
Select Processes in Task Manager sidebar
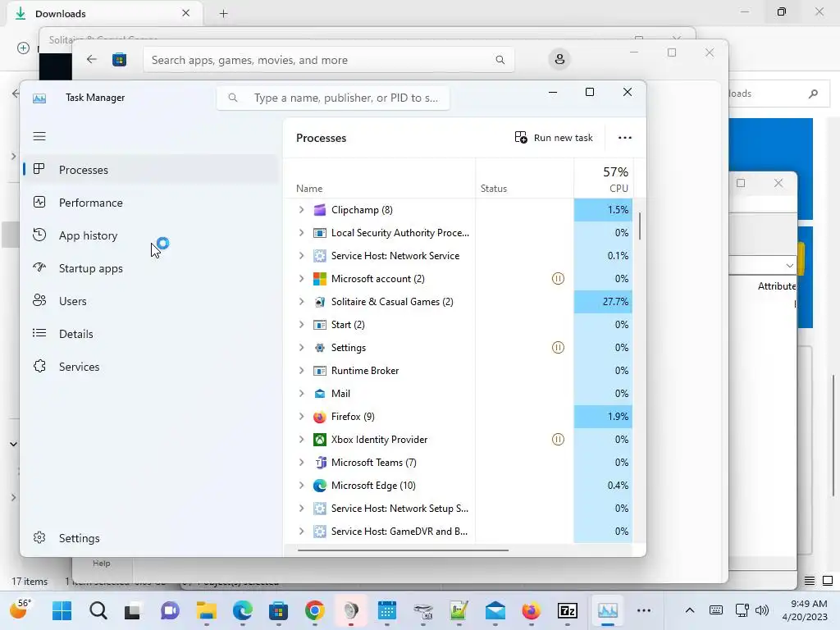pyautogui.click(x=150, y=170)
